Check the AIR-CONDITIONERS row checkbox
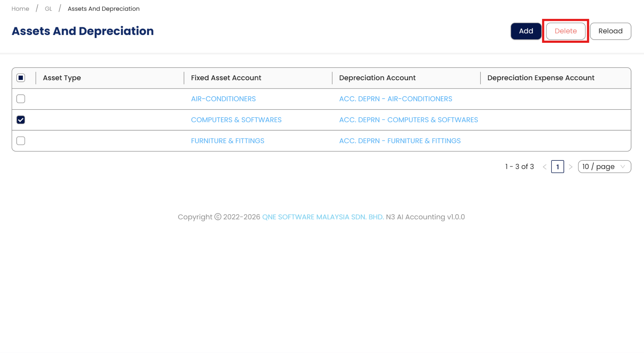 pyautogui.click(x=21, y=99)
